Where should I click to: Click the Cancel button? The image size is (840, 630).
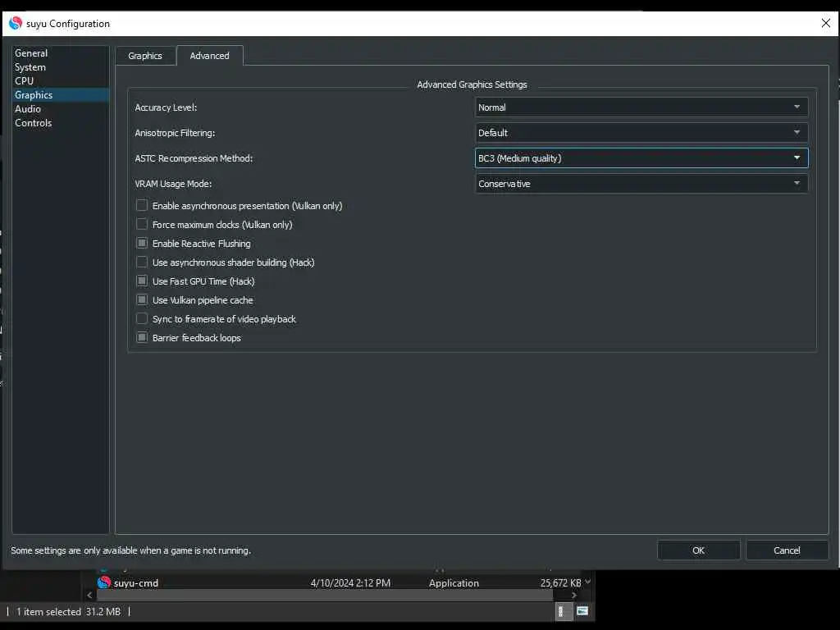[x=787, y=550]
